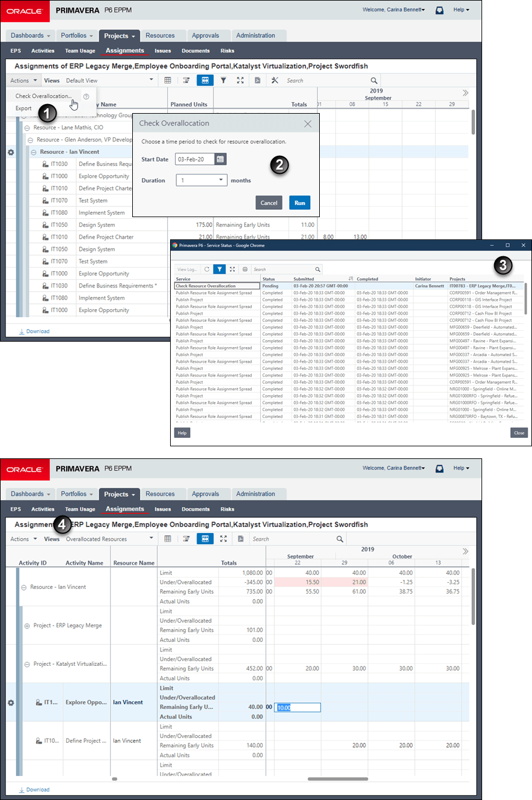Click full screen icon in Overallocated Resources toolbar
The image size is (532, 800).
click(223, 539)
